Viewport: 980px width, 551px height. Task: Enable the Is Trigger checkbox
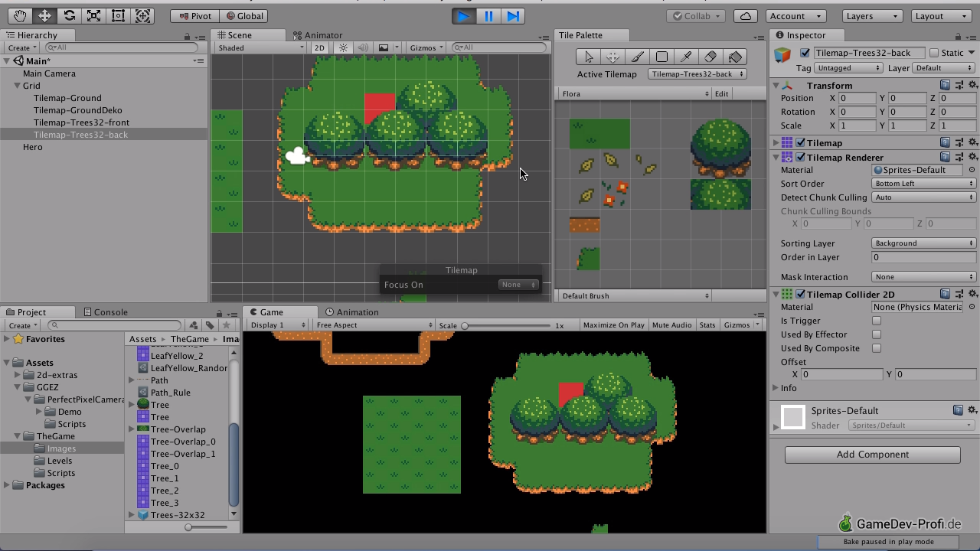[x=877, y=321]
